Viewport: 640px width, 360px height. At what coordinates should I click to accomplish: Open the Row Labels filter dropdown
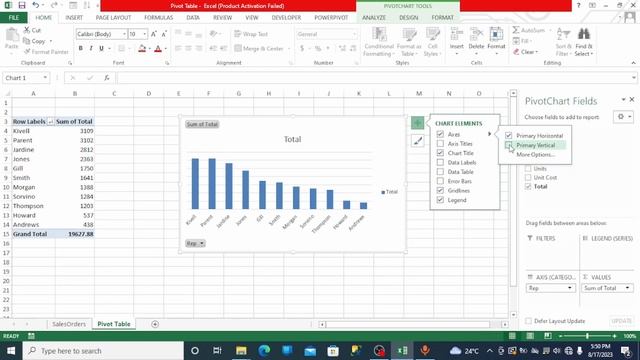click(50, 122)
